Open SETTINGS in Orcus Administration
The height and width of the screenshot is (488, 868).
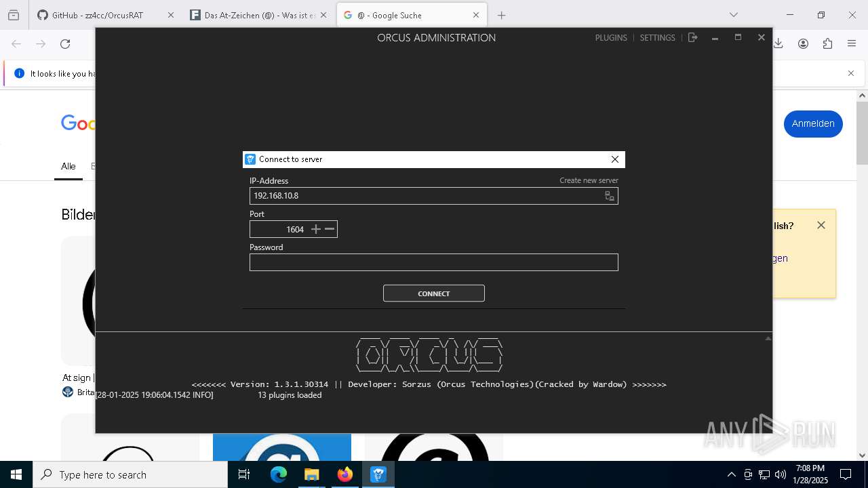coord(658,38)
